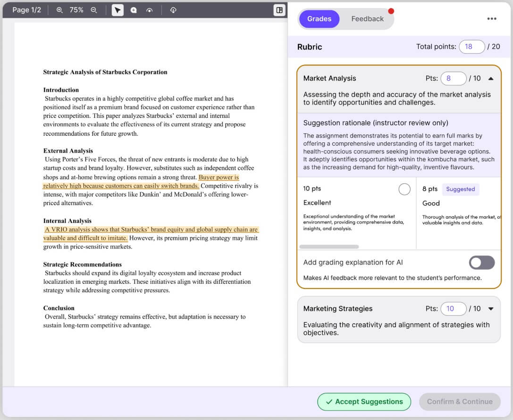The height and width of the screenshot is (420, 513).
Task: Select the 8 pts Good rating level
Action: 458,213
